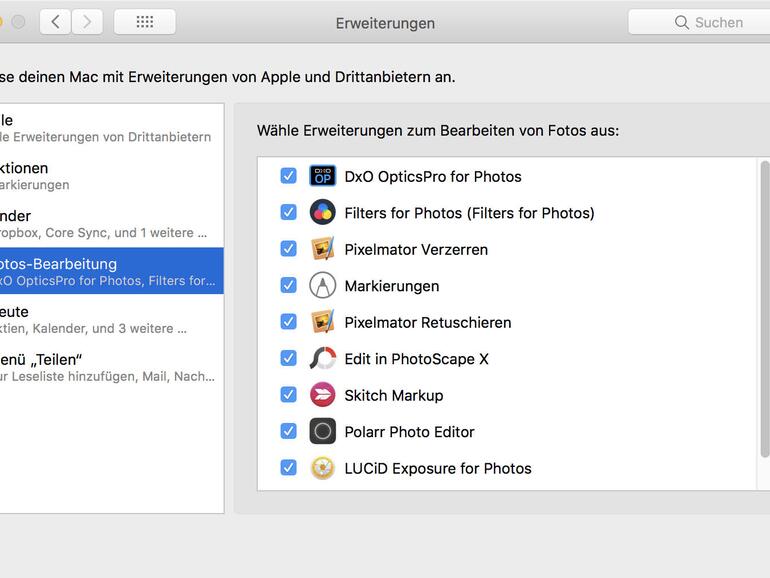770x578 pixels.
Task: Disable LUCiD Exposure for Photos checkbox
Action: coord(288,468)
